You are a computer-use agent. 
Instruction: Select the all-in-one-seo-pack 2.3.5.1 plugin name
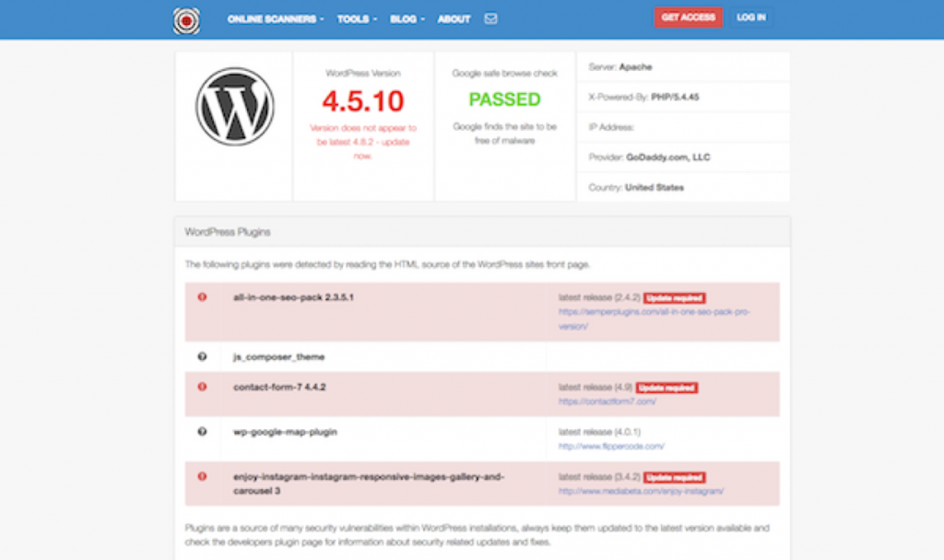(293, 297)
